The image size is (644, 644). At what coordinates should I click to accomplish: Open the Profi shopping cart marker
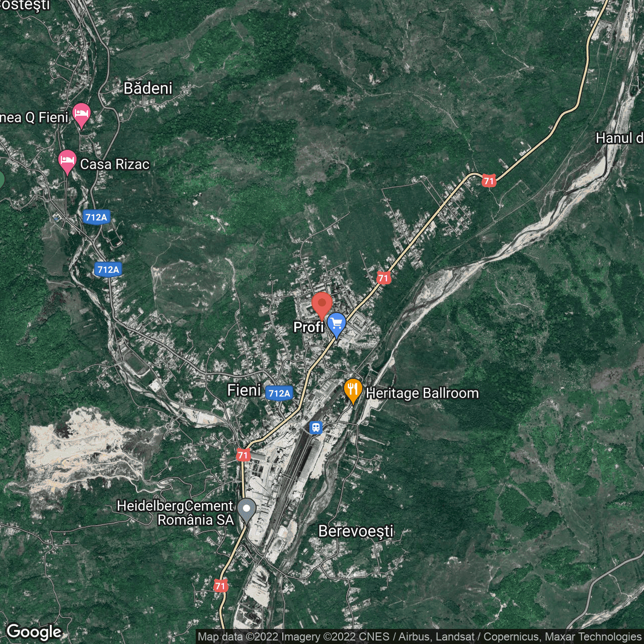coord(337,324)
